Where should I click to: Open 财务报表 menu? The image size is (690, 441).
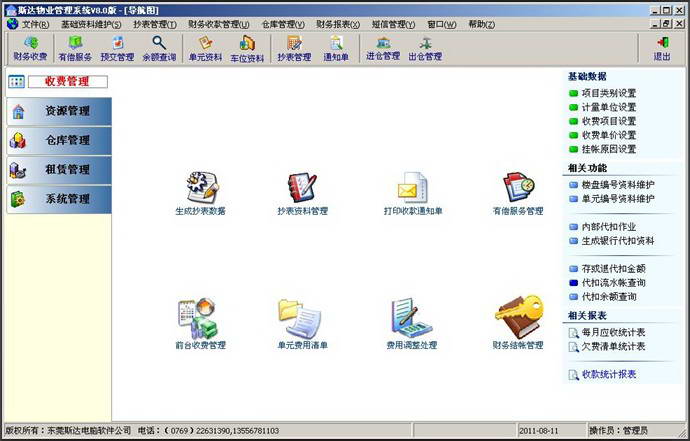[x=338, y=24]
